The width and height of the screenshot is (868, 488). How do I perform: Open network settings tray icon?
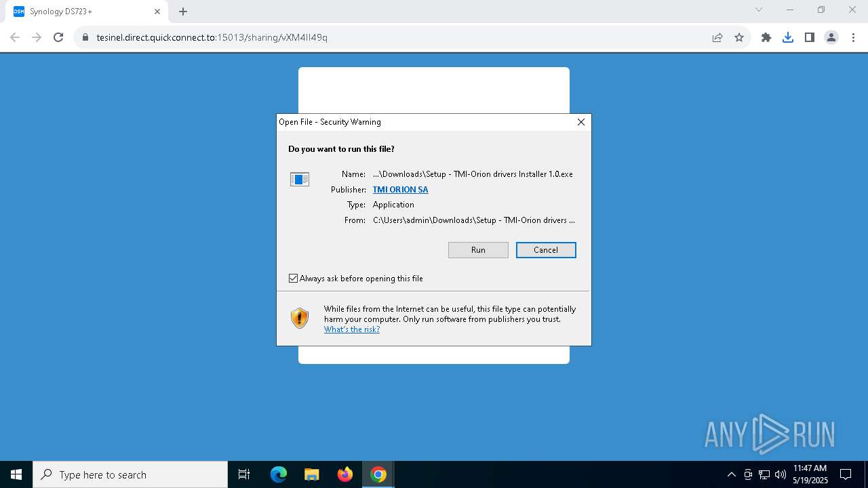[x=764, y=474]
